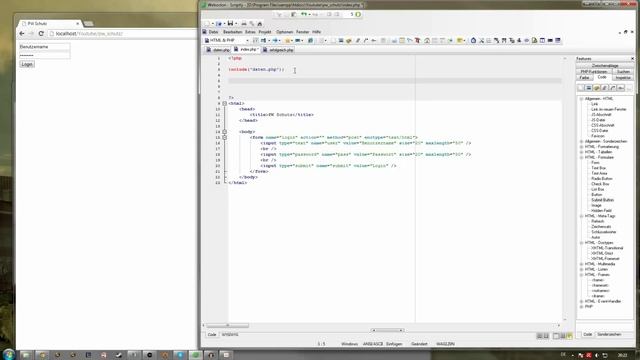Expand the Allgemein - Sonderzeichen tree node
This screenshot has height=360, width=640.
581,141
